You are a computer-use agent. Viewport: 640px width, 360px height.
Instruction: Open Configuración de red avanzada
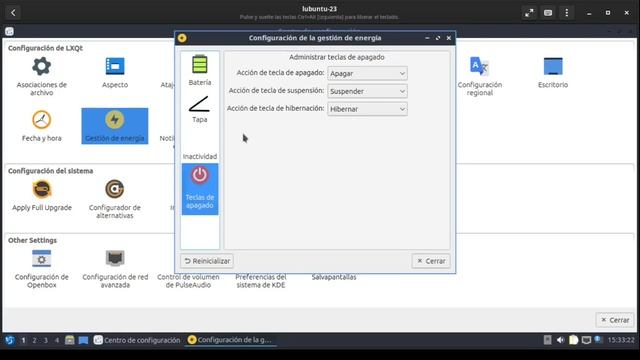(x=115, y=269)
